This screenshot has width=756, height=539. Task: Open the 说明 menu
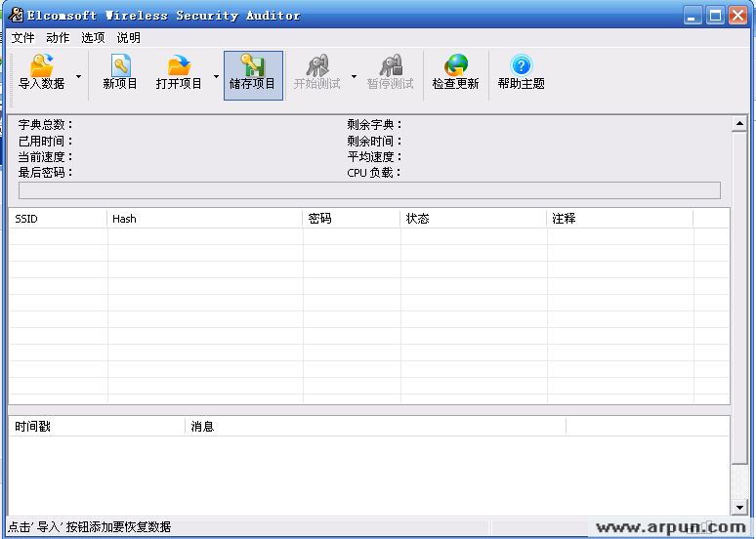coord(128,38)
